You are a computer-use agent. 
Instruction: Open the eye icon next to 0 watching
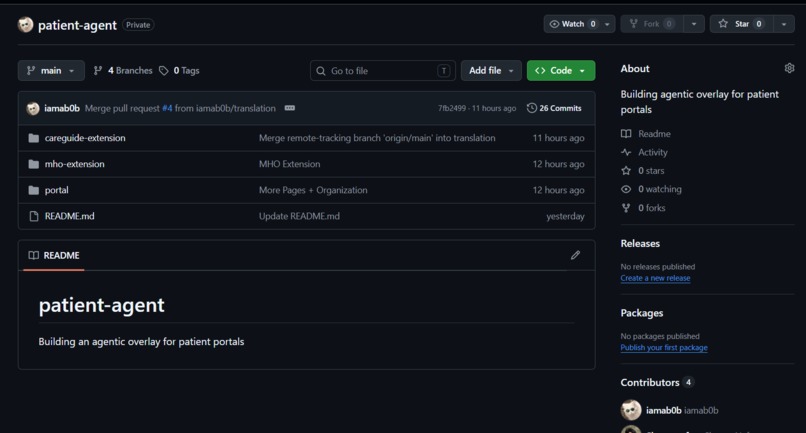point(626,189)
